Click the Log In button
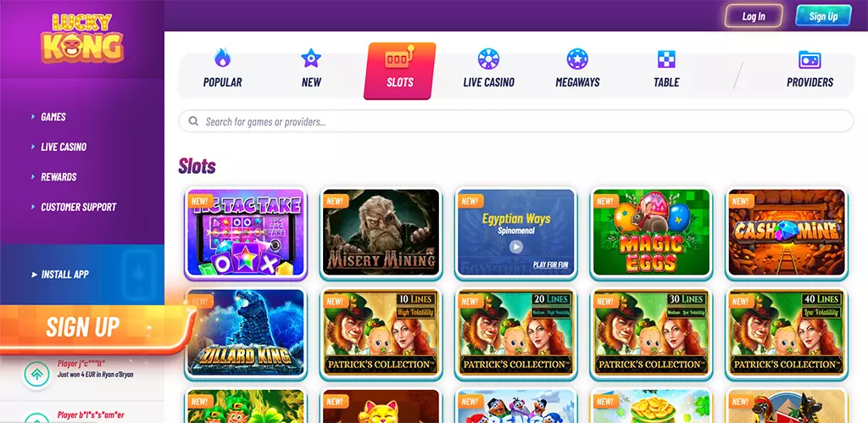Image resolution: width=868 pixels, height=423 pixels. pyautogui.click(x=754, y=16)
